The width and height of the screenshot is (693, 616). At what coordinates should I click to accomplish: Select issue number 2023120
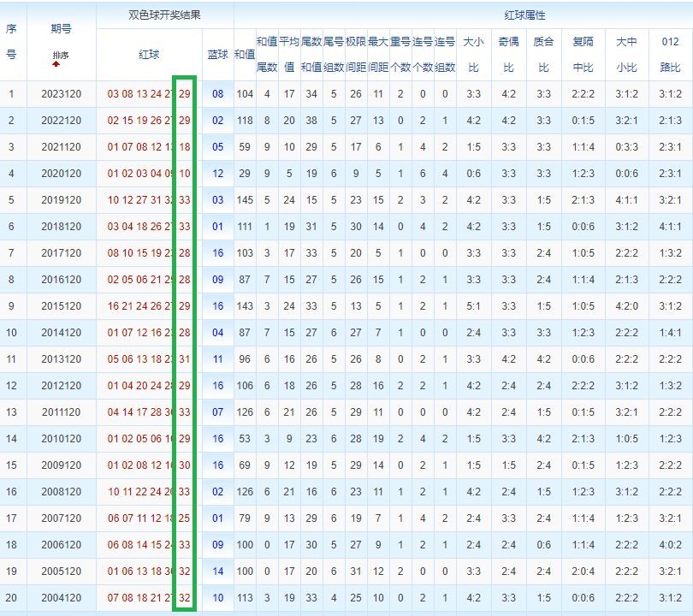pos(62,94)
